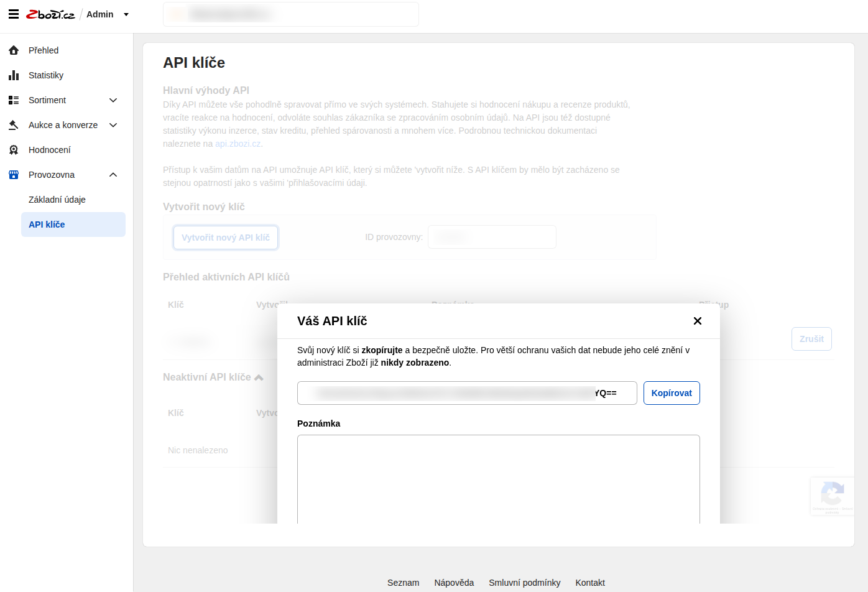Image resolution: width=868 pixels, height=592 pixels.
Task: Click the Přehled home icon
Action: tap(14, 50)
